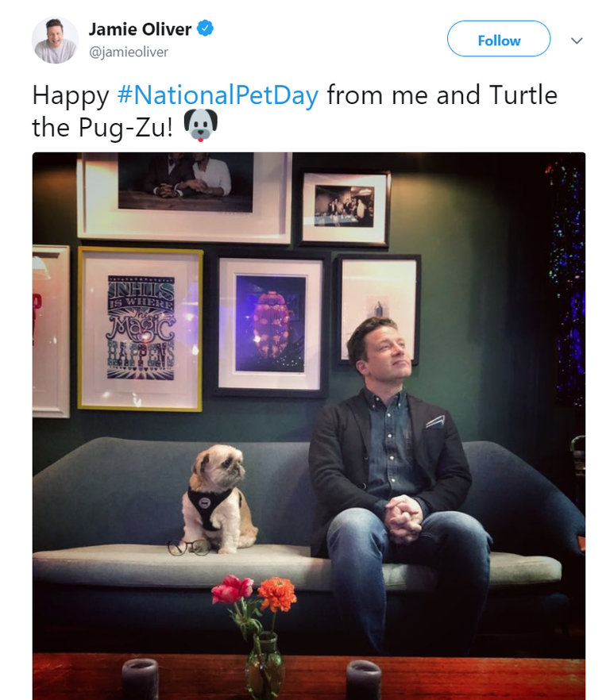This screenshot has height=700, width=610.
Task: Open the #NationalPetDay hashtag link
Action: (x=218, y=96)
